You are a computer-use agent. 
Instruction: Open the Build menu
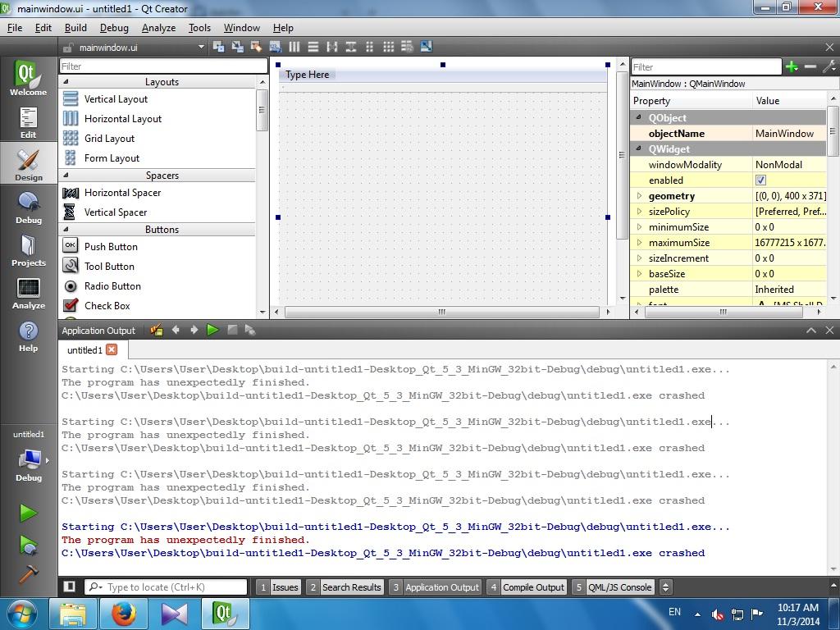point(75,28)
